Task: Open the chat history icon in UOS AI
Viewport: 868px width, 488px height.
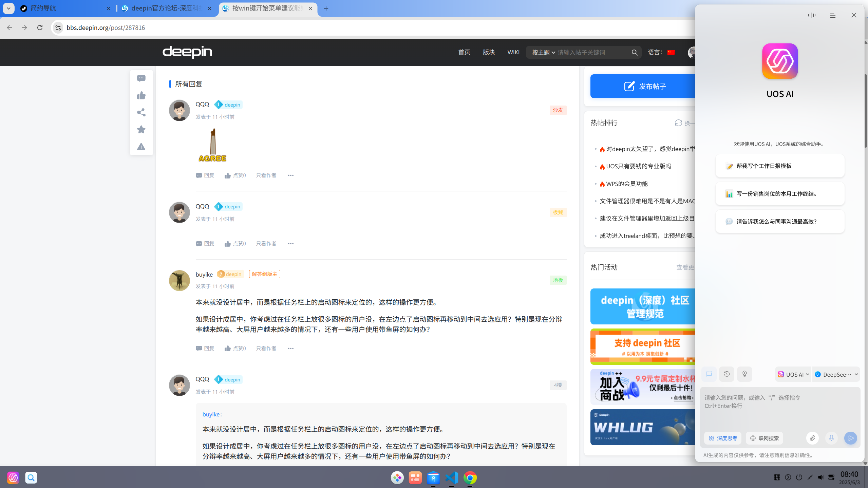Action: 727,374
